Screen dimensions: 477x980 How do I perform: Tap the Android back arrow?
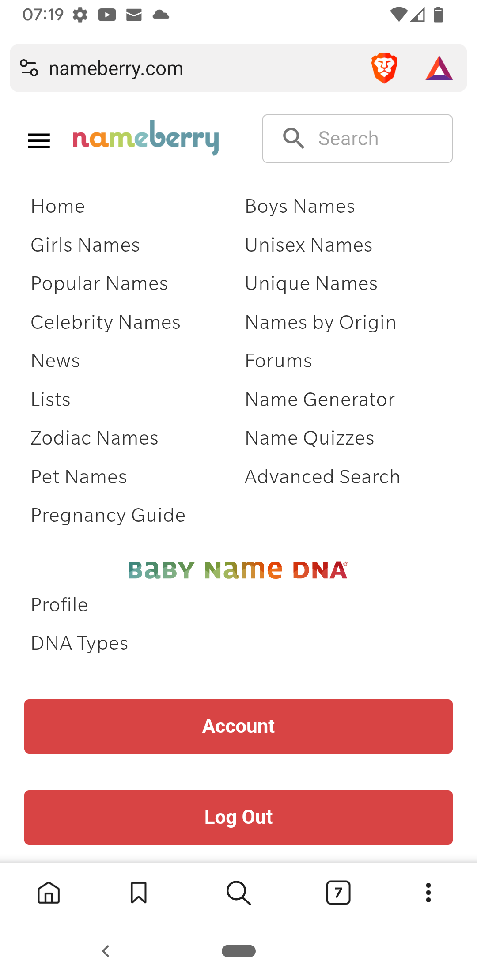click(x=106, y=951)
